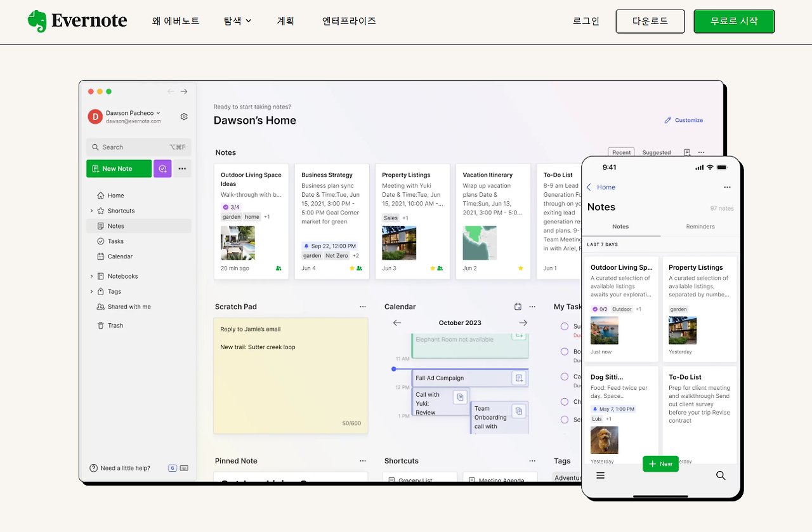Open more options for the desktop Notes widget

tap(701, 152)
